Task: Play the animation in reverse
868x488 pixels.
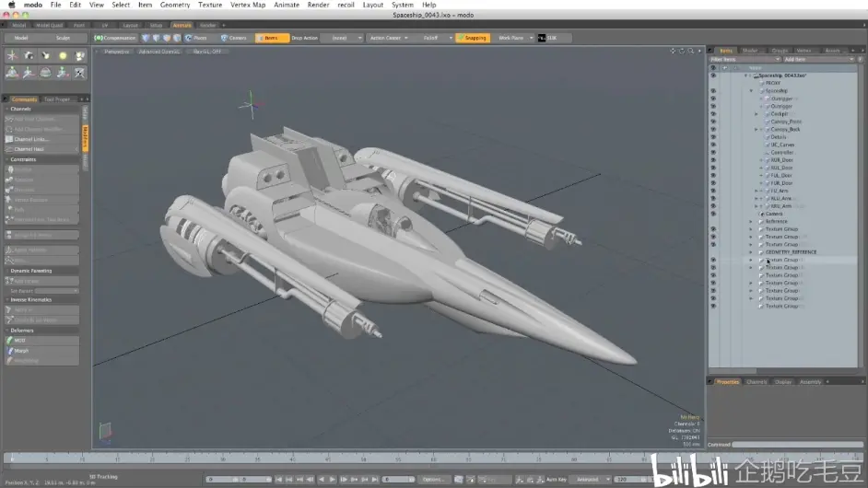Action: (x=321, y=479)
